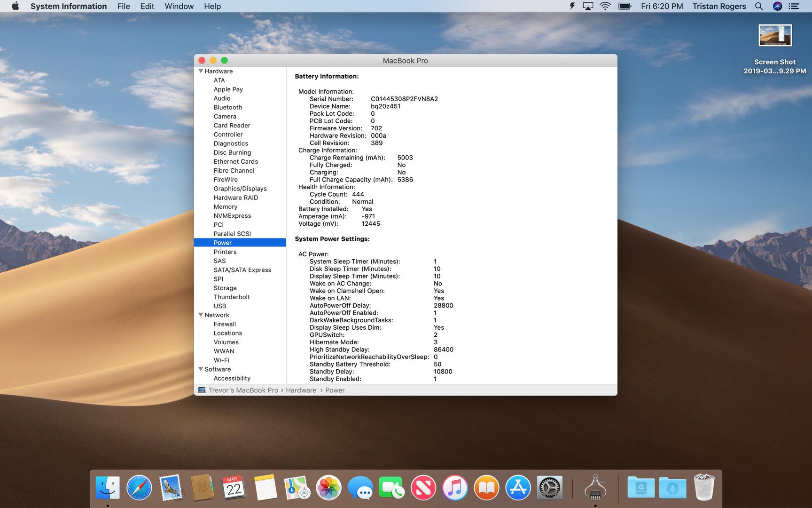Open the File menu
Viewport: 812px width, 508px height.
(124, 6)
